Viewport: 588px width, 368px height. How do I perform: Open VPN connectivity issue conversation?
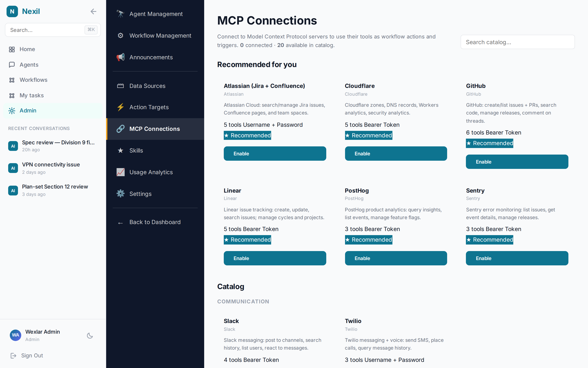pyautogui.click(x=53, y=168)
